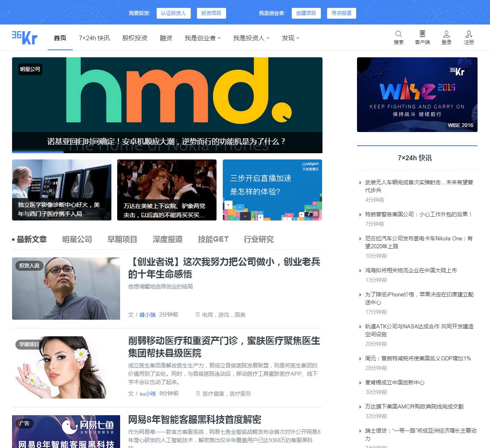Click the 创建项目 button
Viewport: 490px width, 448px height.
(306, 13)
